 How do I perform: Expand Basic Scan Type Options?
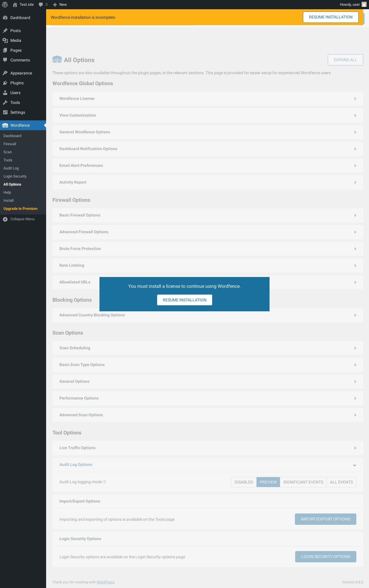208,365
